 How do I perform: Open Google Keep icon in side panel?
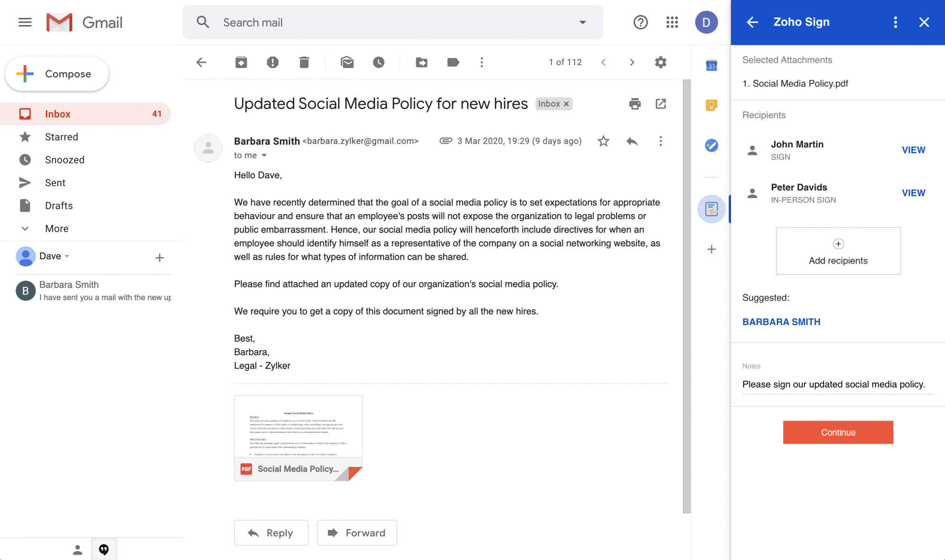(x=711, y=105)
